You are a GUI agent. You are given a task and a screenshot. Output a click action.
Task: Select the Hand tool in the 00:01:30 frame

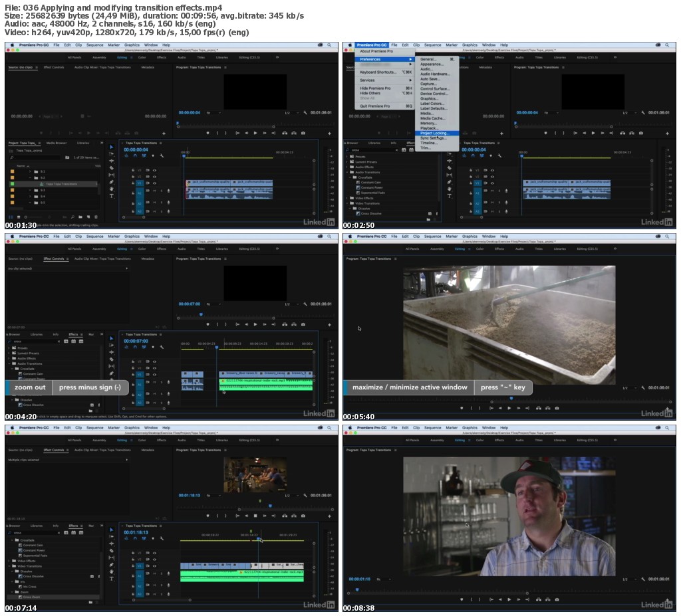111,189
